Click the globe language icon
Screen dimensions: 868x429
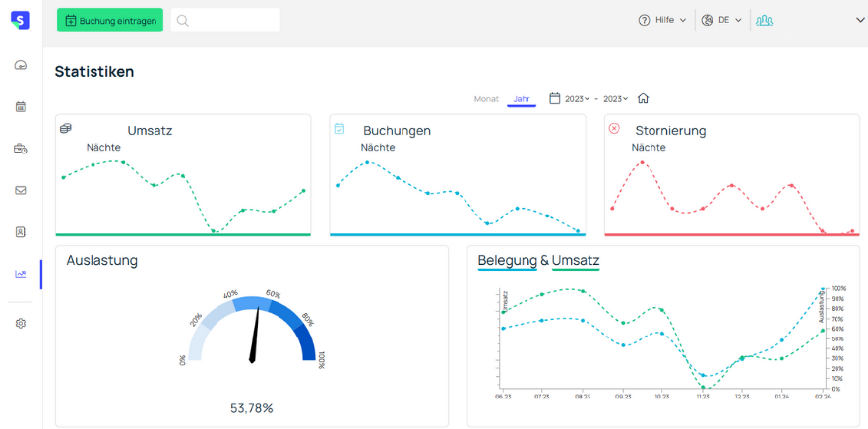click(x=707, y=20)
